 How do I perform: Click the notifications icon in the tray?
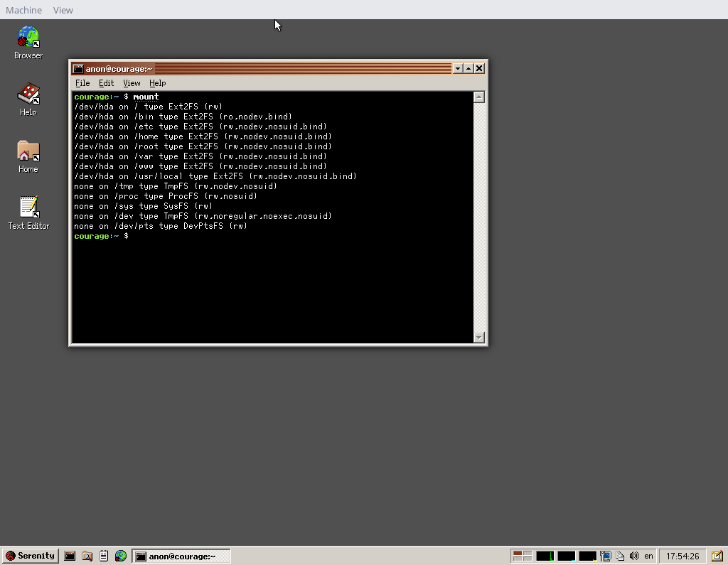pos(717,556)
